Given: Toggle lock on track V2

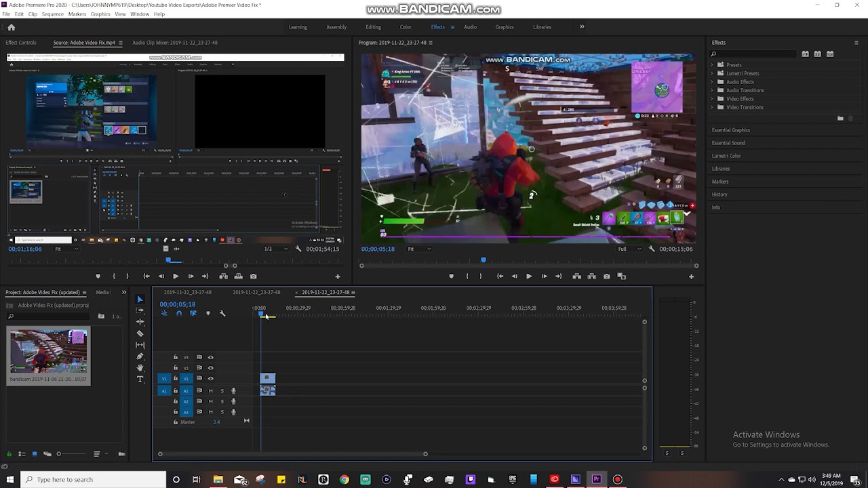Looking at the screenshot, I should (176, 368).
